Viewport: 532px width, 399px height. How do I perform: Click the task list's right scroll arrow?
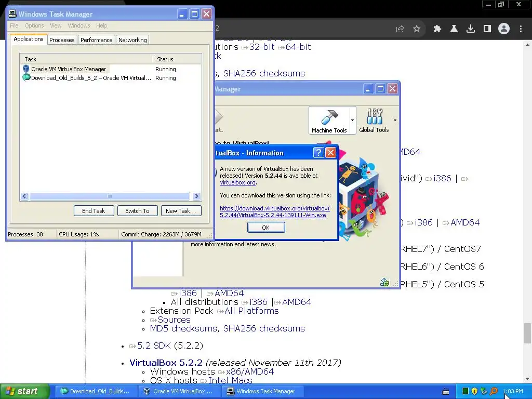pyautogui.click(x=196, y=196)
